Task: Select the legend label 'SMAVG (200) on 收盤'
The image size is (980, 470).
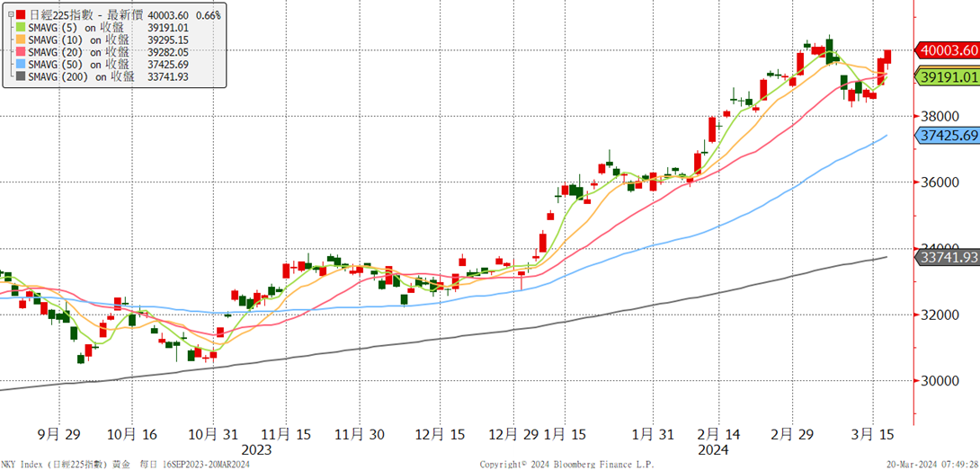Action: [81, 77]
